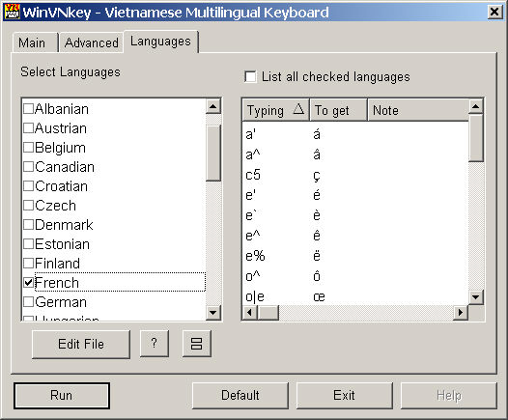Click the Run button

[62, 396]
